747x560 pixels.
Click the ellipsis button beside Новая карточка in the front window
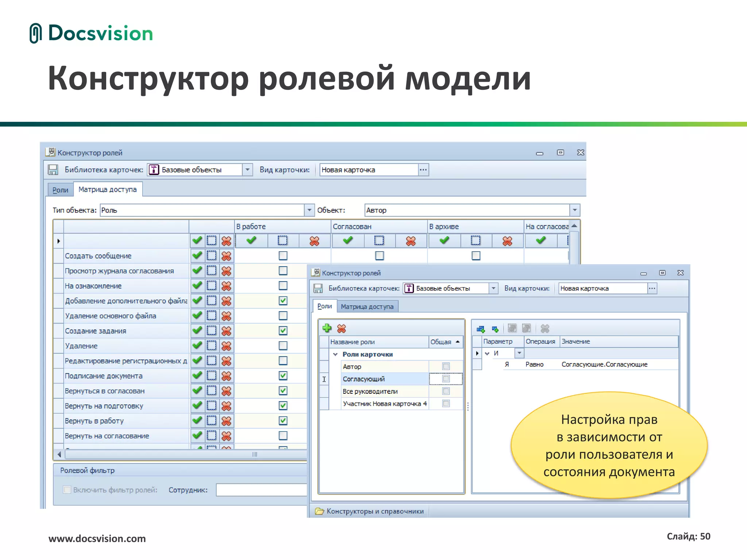(652, 288)
